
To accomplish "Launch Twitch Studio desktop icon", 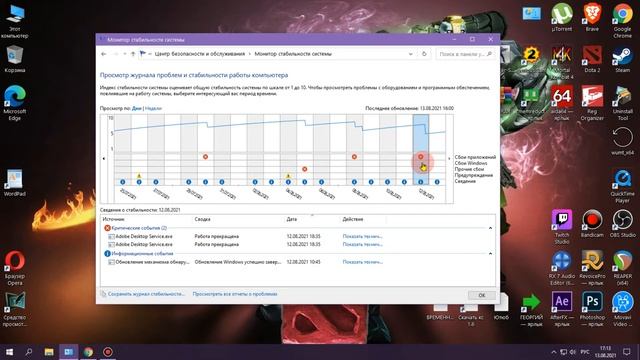I will tap(562, 227).
